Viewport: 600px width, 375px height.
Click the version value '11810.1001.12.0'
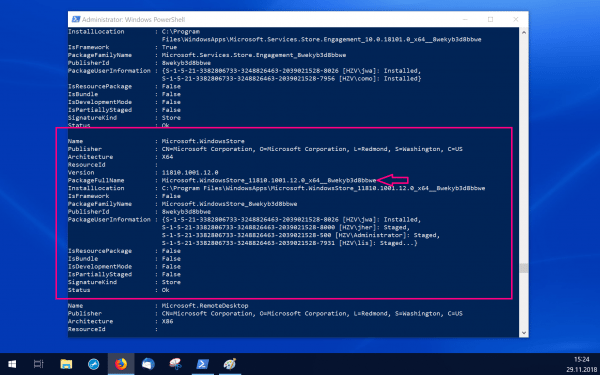point(190,173)
